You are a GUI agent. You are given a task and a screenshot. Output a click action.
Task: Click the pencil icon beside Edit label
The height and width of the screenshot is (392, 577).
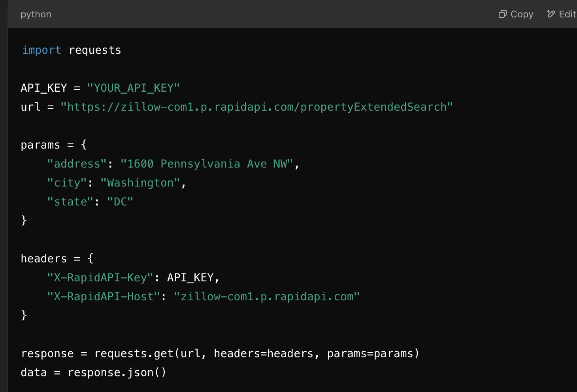[x=551, y=14]
